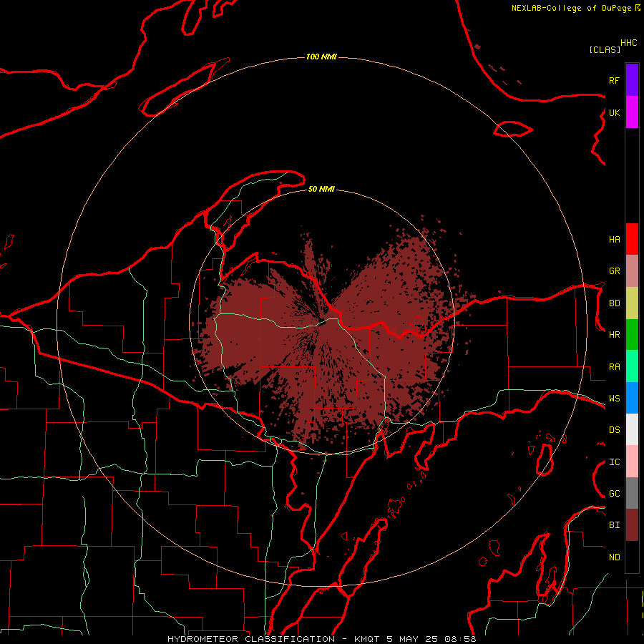Click the HA red legend swatch
Viewport: 644px width, 644px height.
pyautogui.click(x=632, y=239)
